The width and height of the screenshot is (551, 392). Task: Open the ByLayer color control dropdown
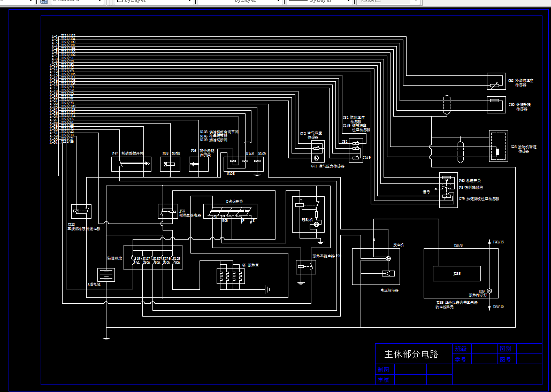point(155,2)
